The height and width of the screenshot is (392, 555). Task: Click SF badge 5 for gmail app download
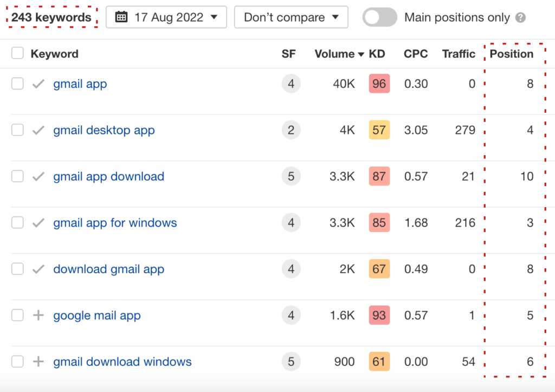tap(291, 177)
